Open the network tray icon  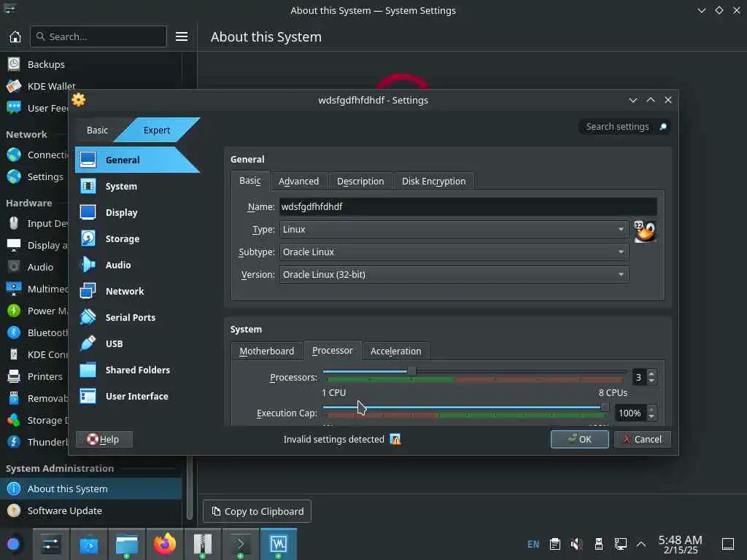620,544
